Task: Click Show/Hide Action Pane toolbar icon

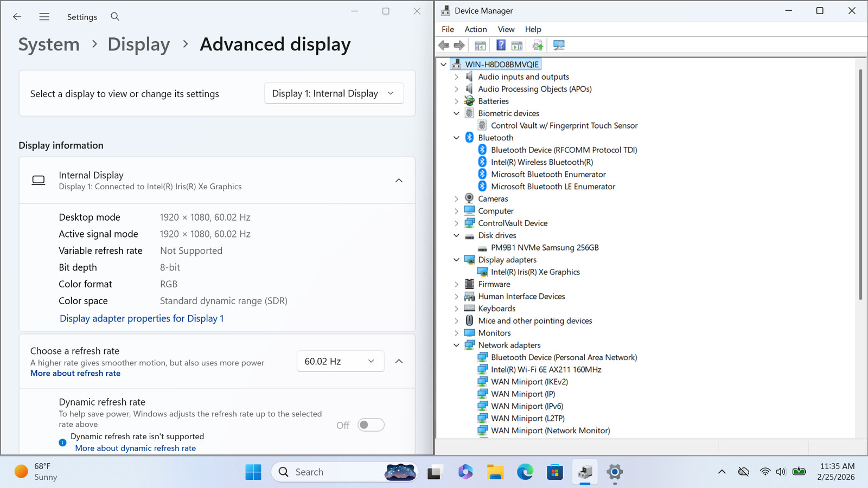Action: tap(517, 46)
